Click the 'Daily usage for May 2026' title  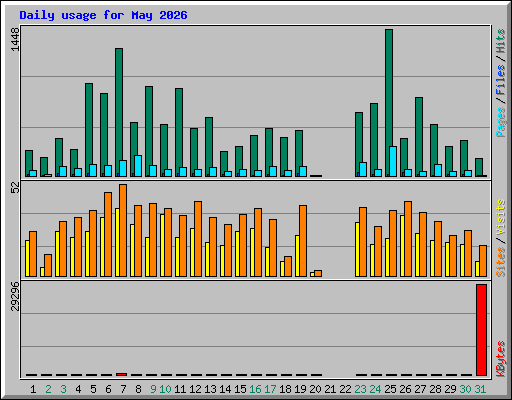tap(103, 15)
